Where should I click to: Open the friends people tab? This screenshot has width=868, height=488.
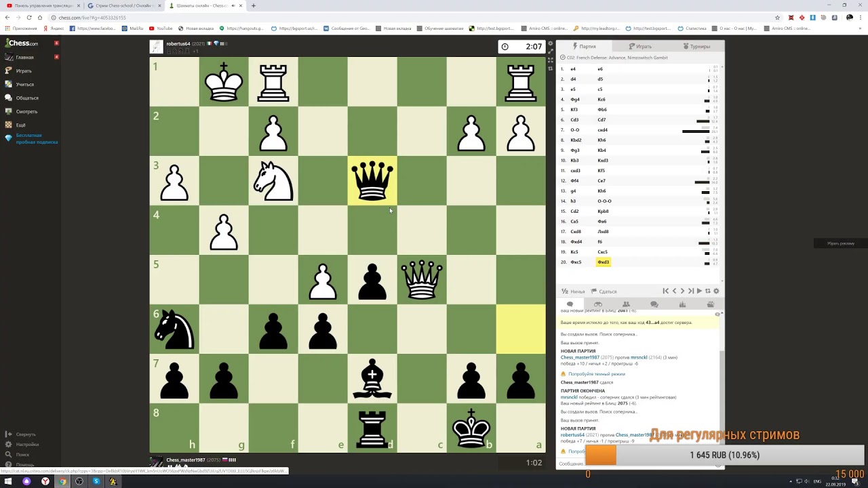pos(626,304)
